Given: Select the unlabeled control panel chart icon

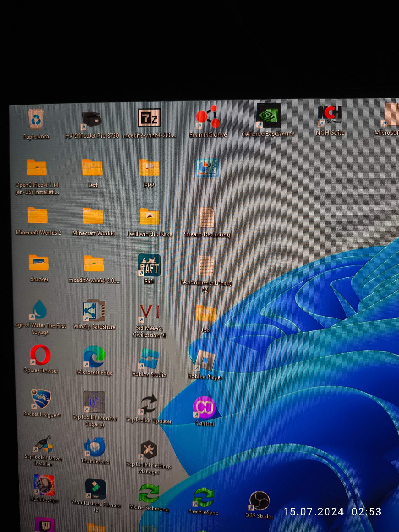Looking at the screenshot, I should coord(207,168).
